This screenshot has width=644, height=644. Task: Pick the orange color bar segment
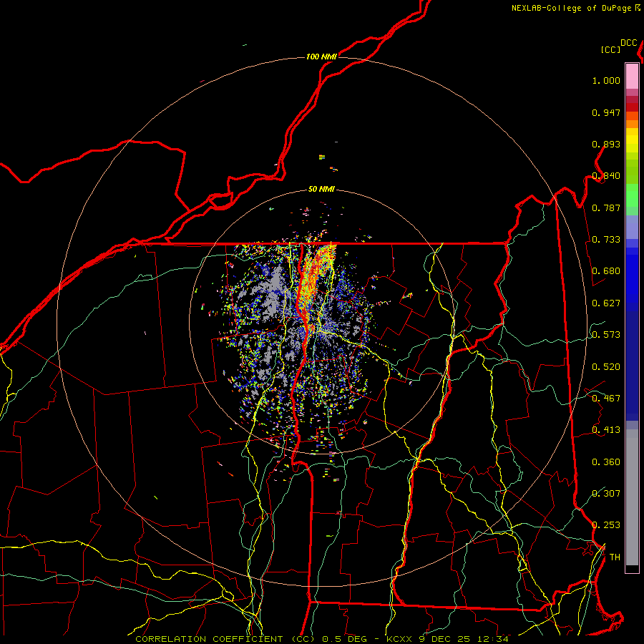coord(632,124)
